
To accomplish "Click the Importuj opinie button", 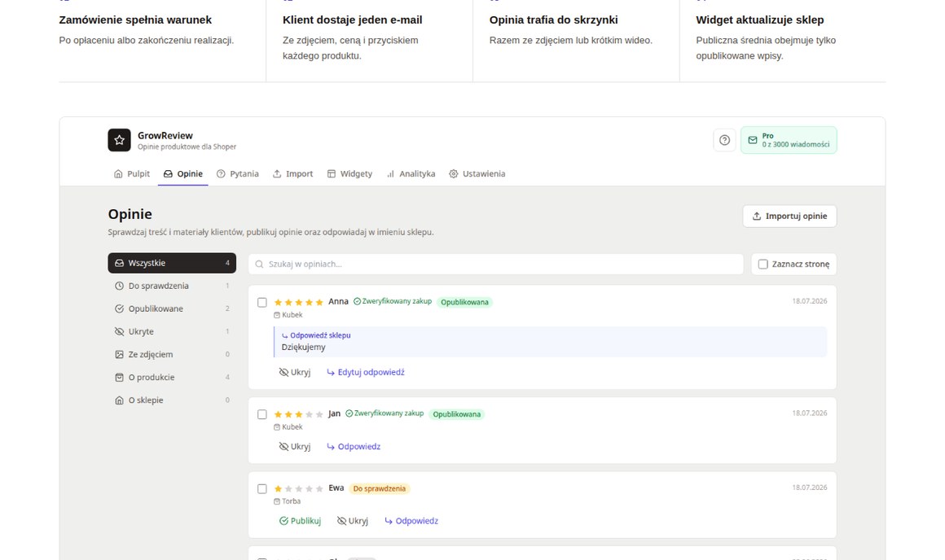I will (x=789, y=217).
